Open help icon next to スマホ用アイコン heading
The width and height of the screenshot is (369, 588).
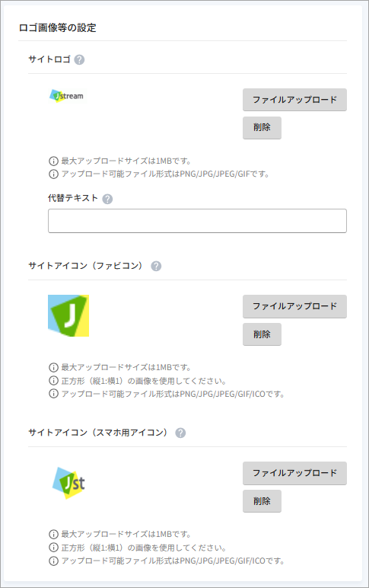click(x=180, y=433)
